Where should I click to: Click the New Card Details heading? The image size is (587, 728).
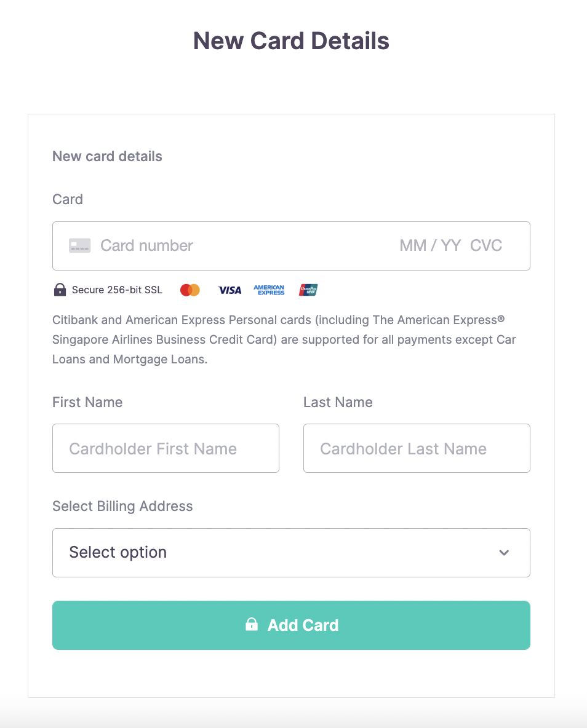(x=292, y=41)
